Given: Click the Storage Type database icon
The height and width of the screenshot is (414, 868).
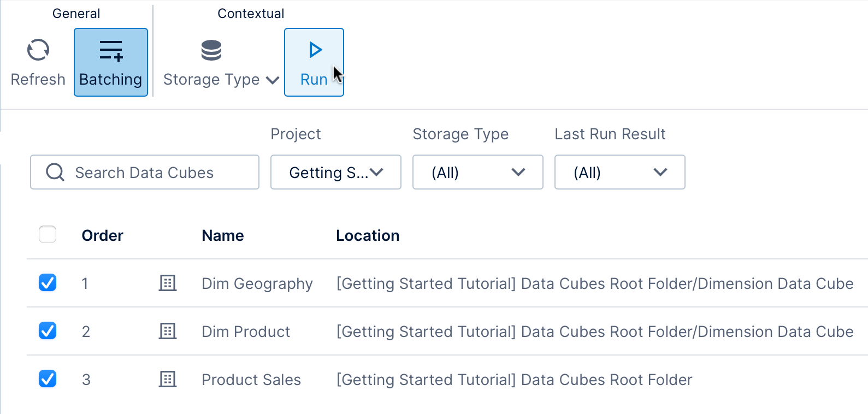Looking at the screenshot, I should (211, 50).
